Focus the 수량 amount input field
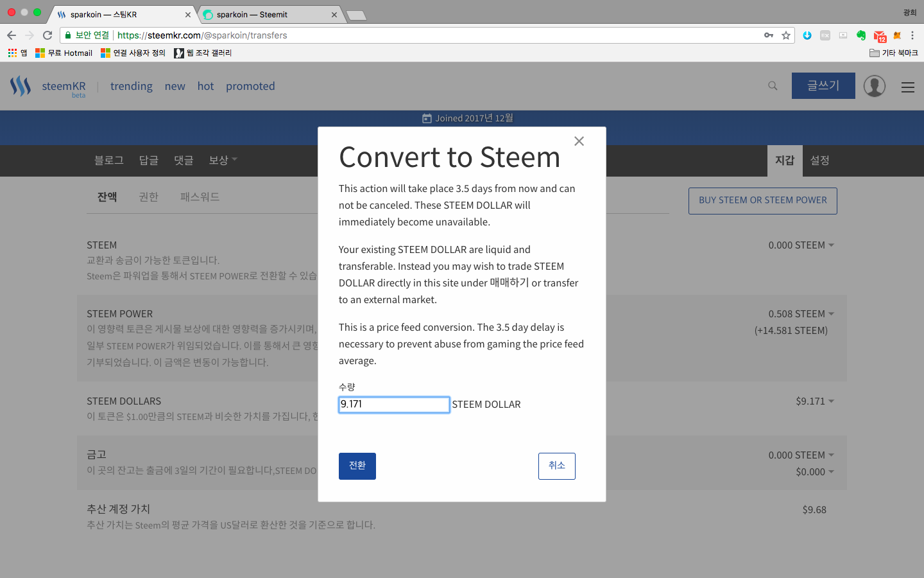Image resolution: width=924 pixels, height=578 pixels. (394, 405)
